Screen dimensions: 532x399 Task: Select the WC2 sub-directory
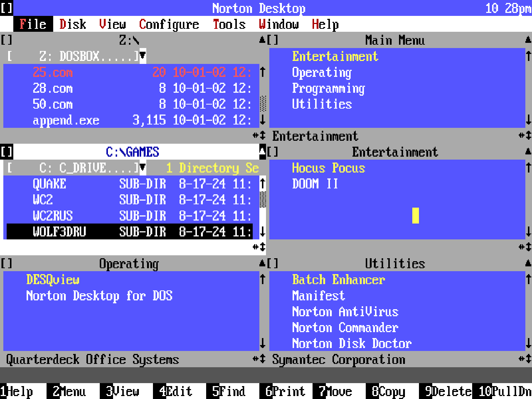(x=130, y=199)
